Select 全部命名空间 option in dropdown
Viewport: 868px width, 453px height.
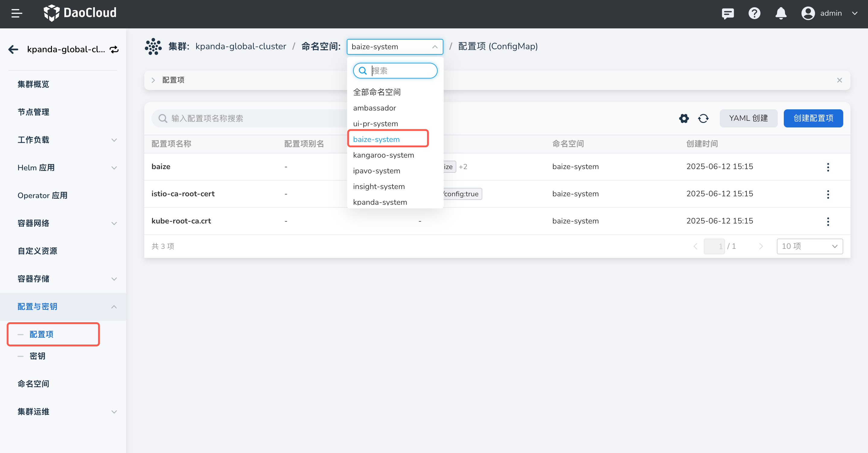coord(377,92)
